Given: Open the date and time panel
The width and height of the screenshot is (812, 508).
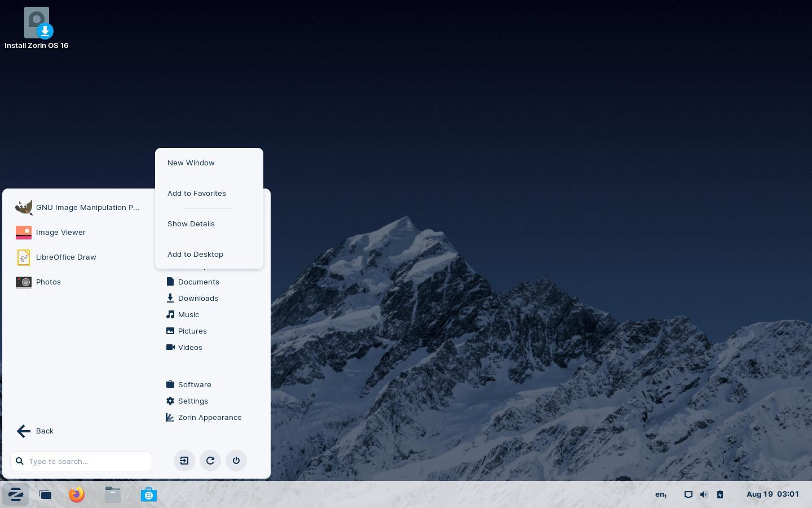Looking at the screenshot, I should pos(773,494).
